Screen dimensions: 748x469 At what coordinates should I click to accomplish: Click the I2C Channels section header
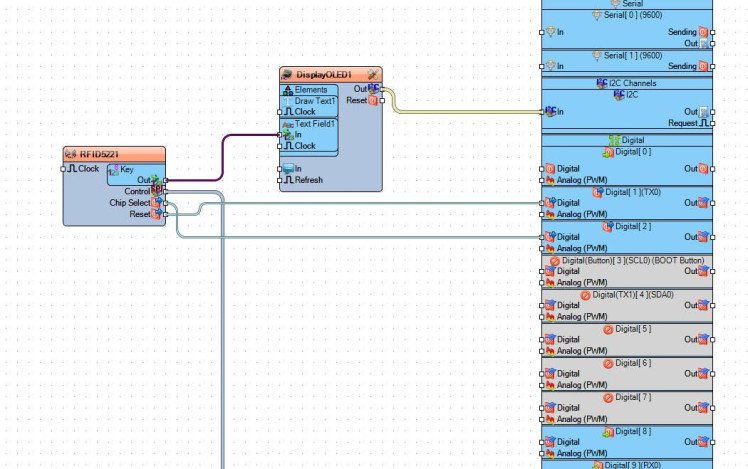click(x=627, y=83)
